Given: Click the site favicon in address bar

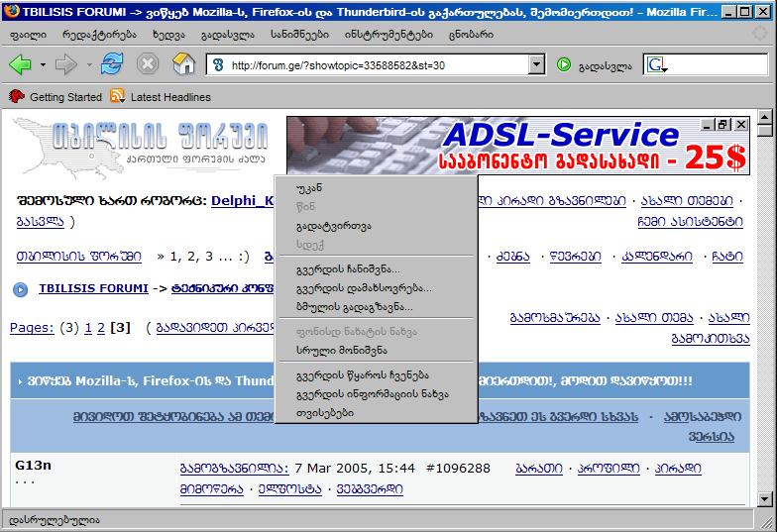Looking at the screenshot, I should pos(218,65).
